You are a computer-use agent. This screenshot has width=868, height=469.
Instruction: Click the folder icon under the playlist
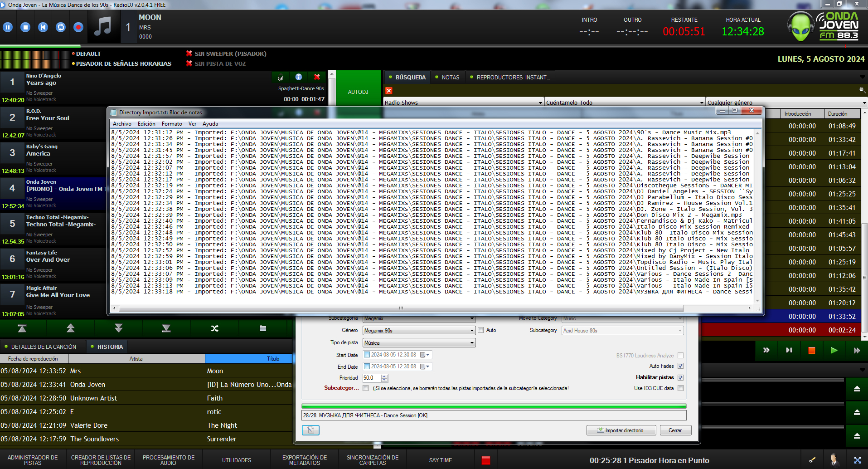point(263,328)
